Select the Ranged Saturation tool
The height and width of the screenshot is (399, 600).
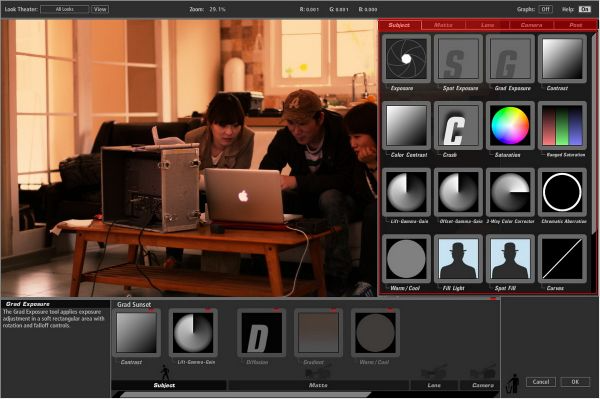(x=562, y=125)
